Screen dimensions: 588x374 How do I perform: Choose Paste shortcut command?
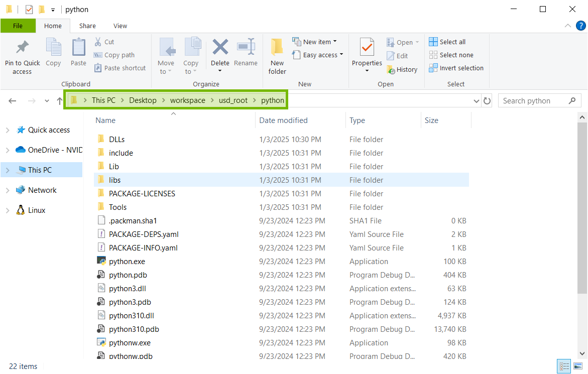point(120,68)
